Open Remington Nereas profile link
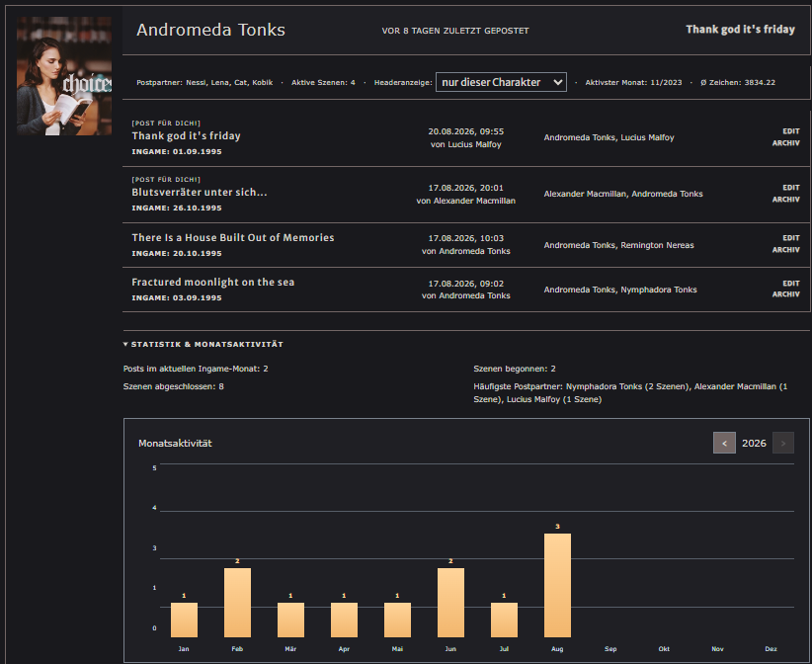 (657, 245)
